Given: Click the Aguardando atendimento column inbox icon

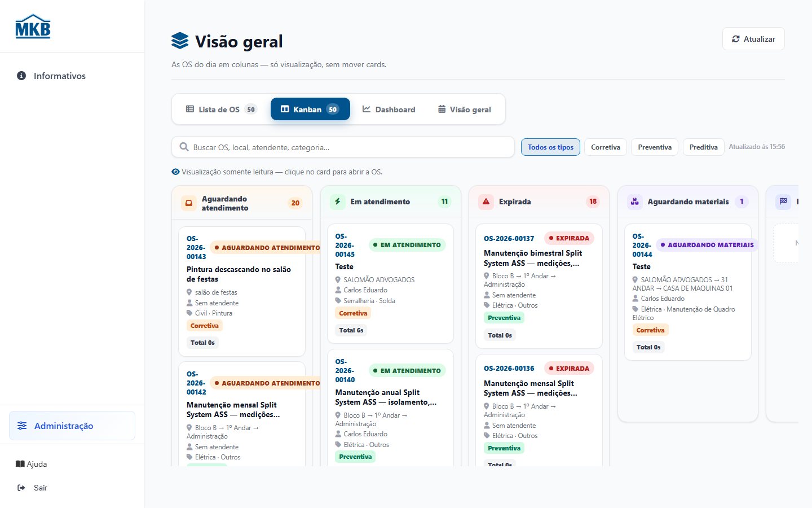Looking at the screenshot, I should pos(189,203).
